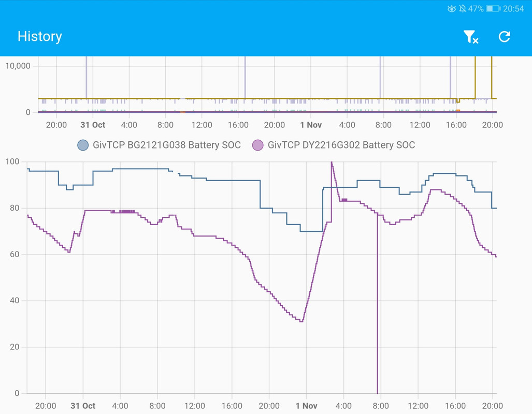Select the purple peak at 100 after 1 Nov
Image resolution: width=532 pixels, height=414 pixels.
coord(332,164)
